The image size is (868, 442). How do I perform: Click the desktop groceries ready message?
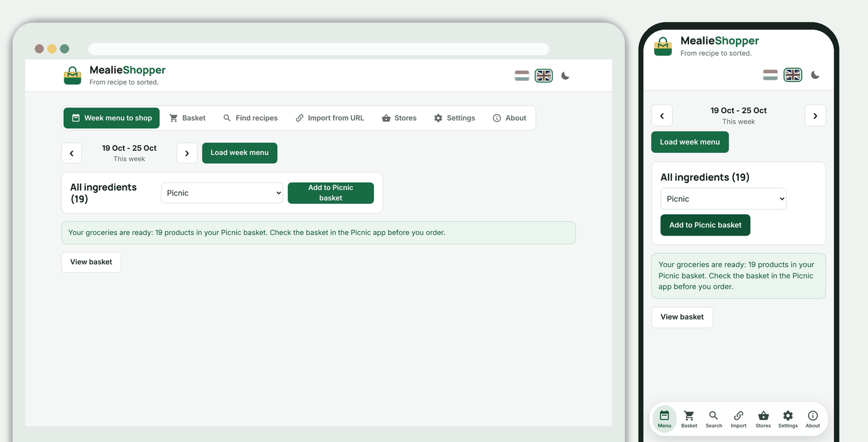(x=319, y=233)
